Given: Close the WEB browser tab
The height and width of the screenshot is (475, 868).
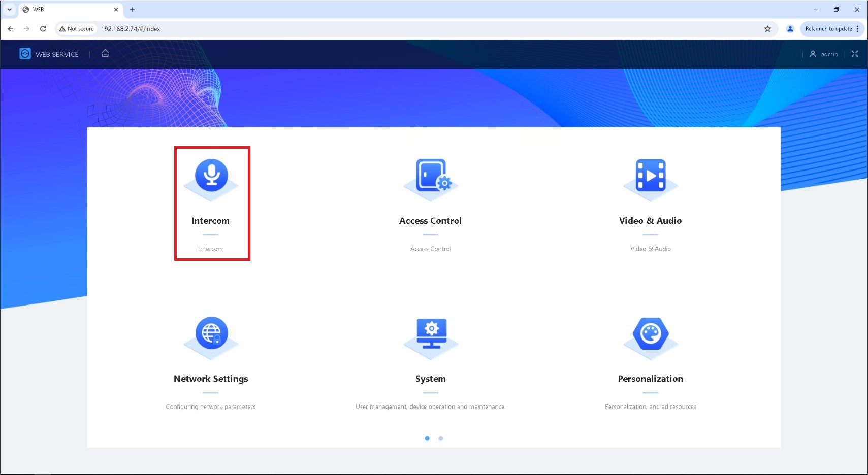Looking at the screenshot, I should coord(116,9).
